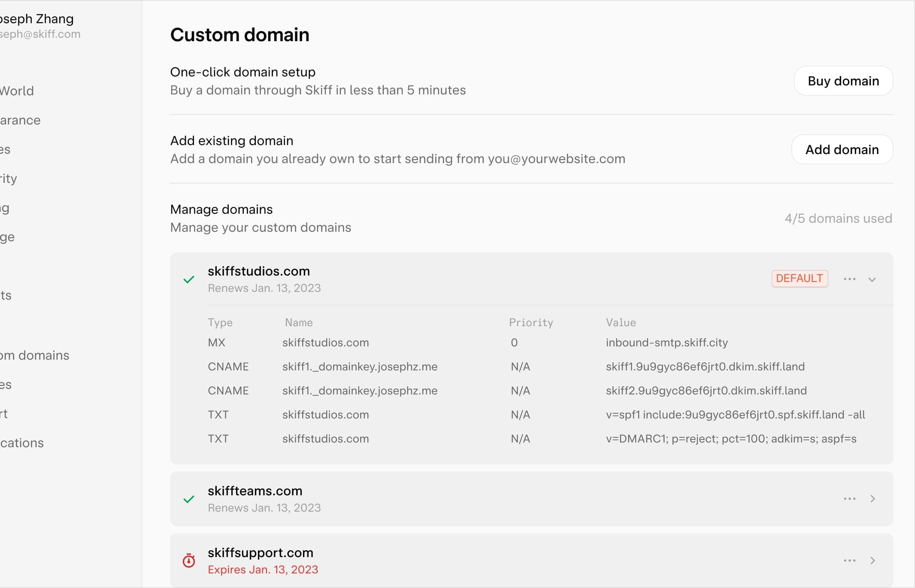Click the Type column header
Image resolution: width=915 pixels, height=588 pixels.
[x=220, y=323]
